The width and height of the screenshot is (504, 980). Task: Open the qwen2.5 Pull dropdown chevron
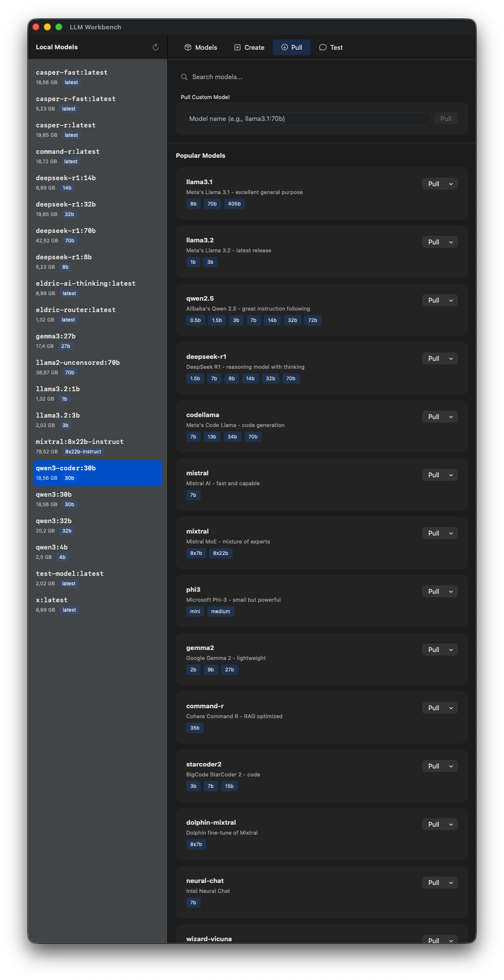pos(451,301)
